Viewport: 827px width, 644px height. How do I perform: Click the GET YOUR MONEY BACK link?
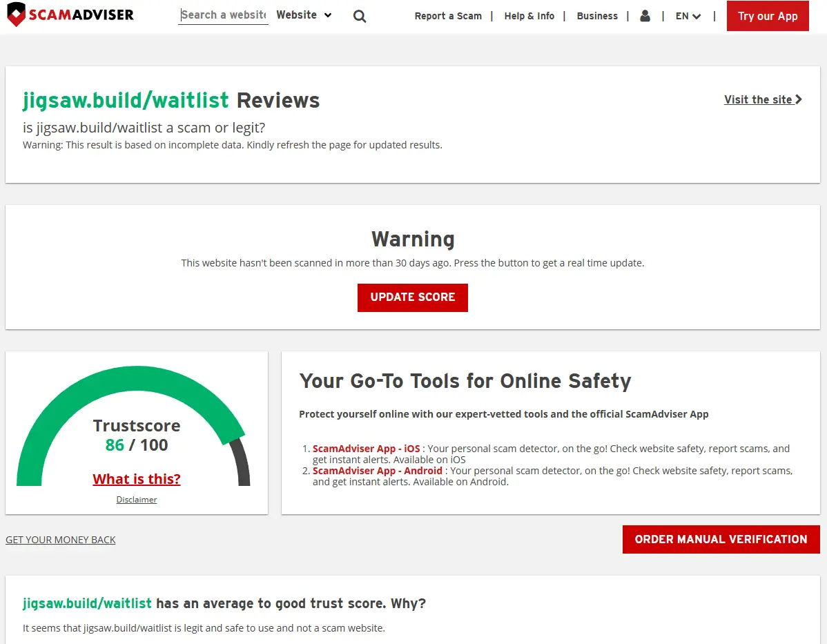coord(61,540)
